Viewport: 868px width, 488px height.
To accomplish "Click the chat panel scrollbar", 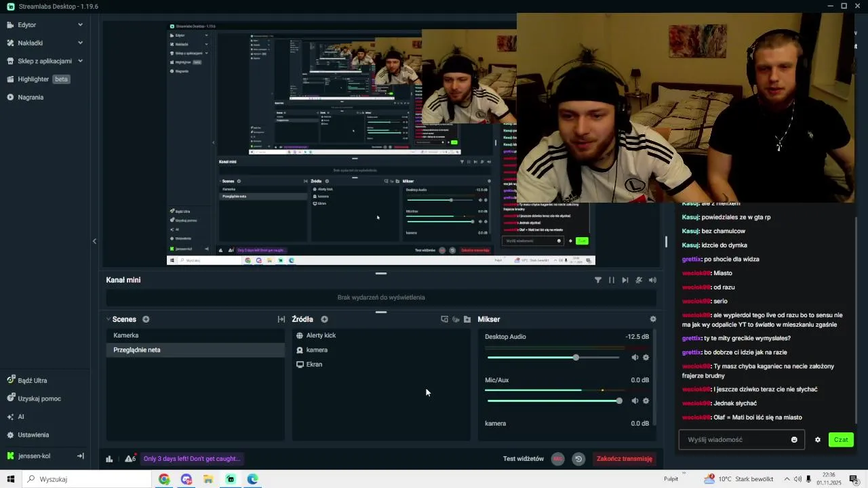I will click(856, 319).
